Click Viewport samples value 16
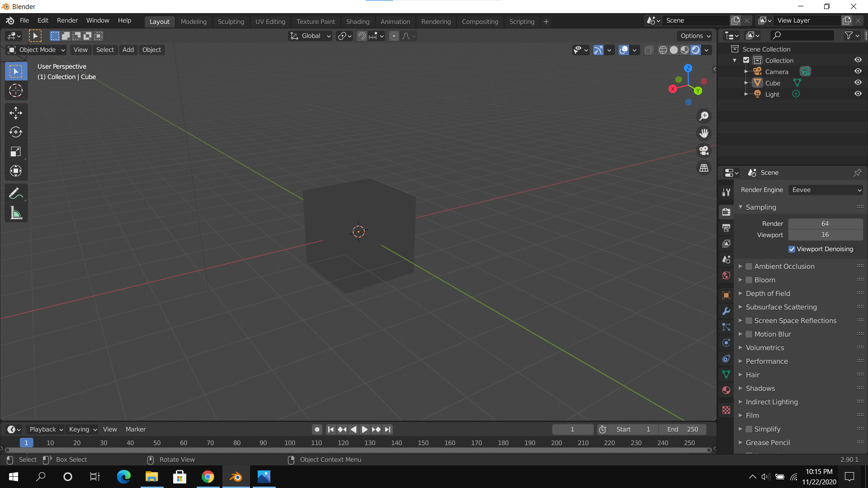The image size is (868, 488). click(825, 235)
